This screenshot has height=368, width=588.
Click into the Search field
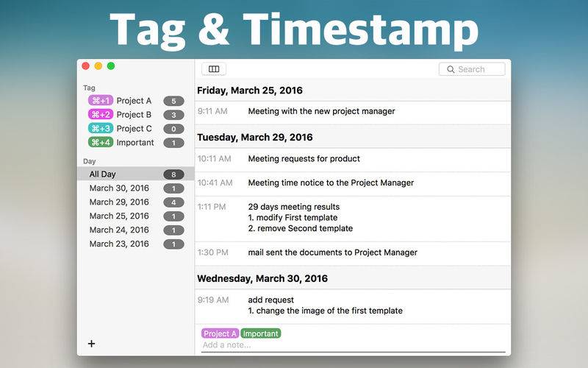coord(472,69)
